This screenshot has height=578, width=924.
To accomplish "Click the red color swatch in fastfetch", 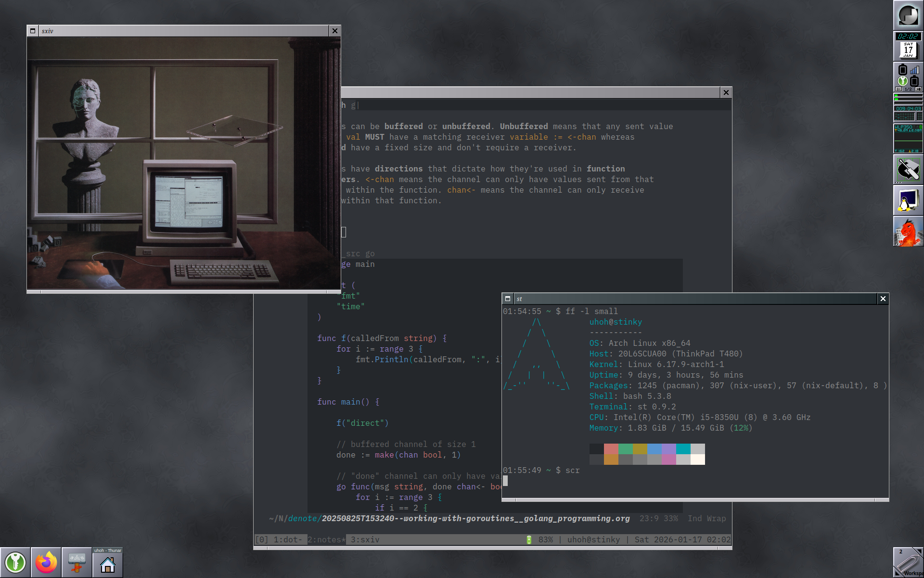I will pos(611,449).
